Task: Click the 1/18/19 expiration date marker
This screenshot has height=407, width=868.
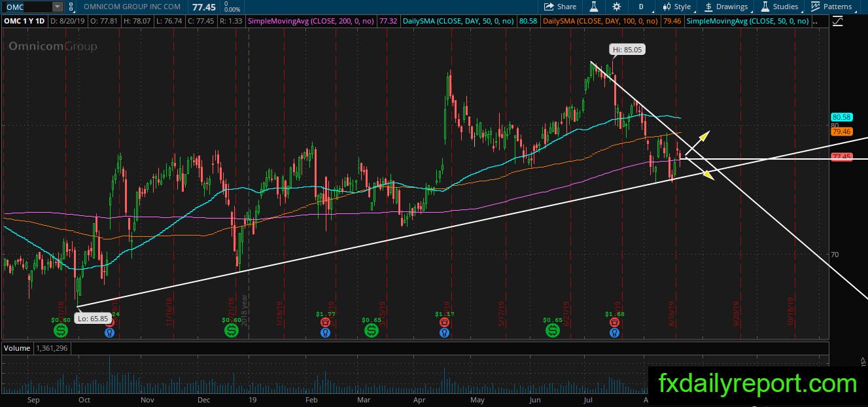Action: [279, 313]
